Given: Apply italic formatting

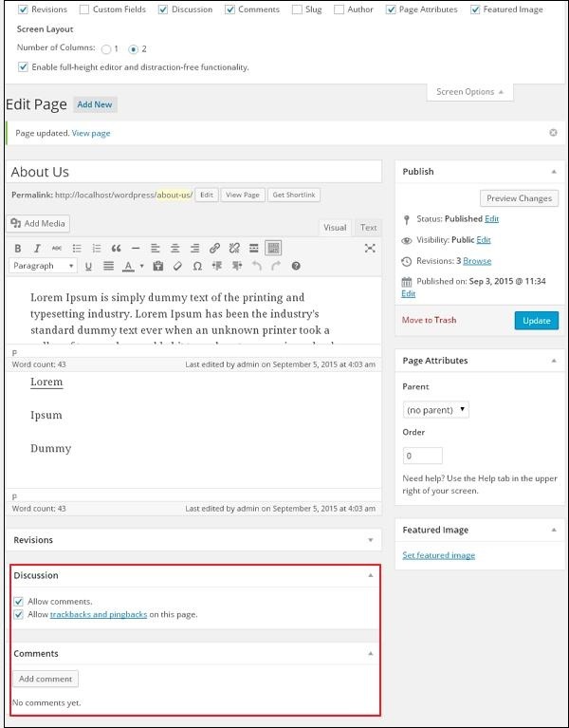Looking at the screenshot, I should (x=37, y=248).
